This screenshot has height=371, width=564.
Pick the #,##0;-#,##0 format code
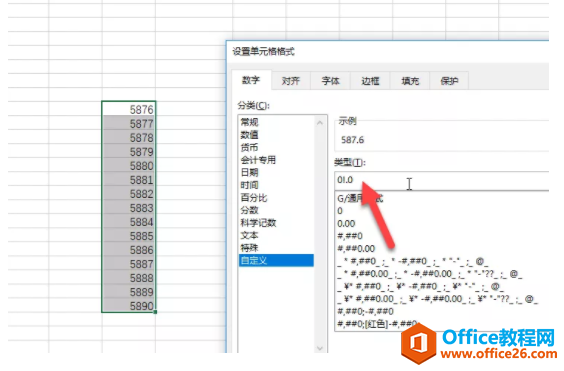(365, 312)
